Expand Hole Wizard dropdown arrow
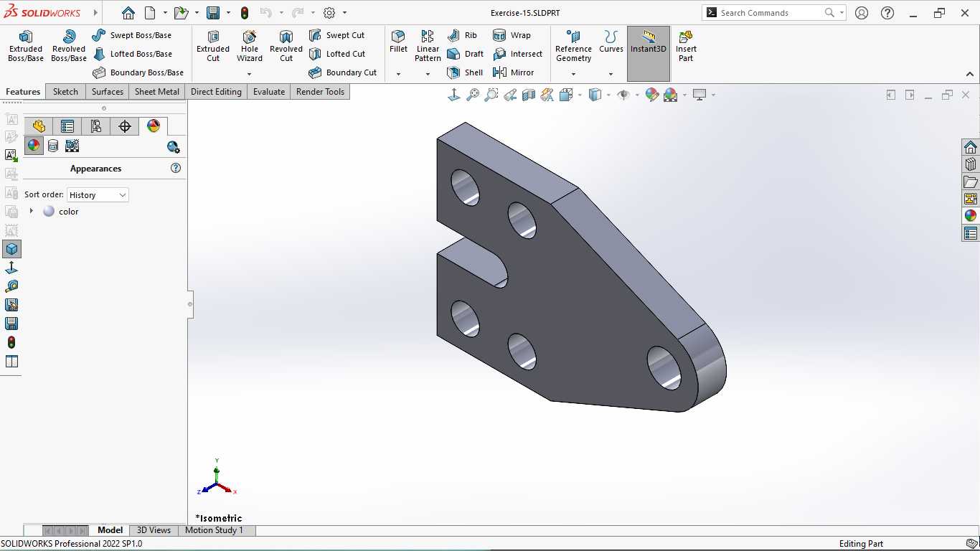The image size is (980, 551). (x=250, y=74)
